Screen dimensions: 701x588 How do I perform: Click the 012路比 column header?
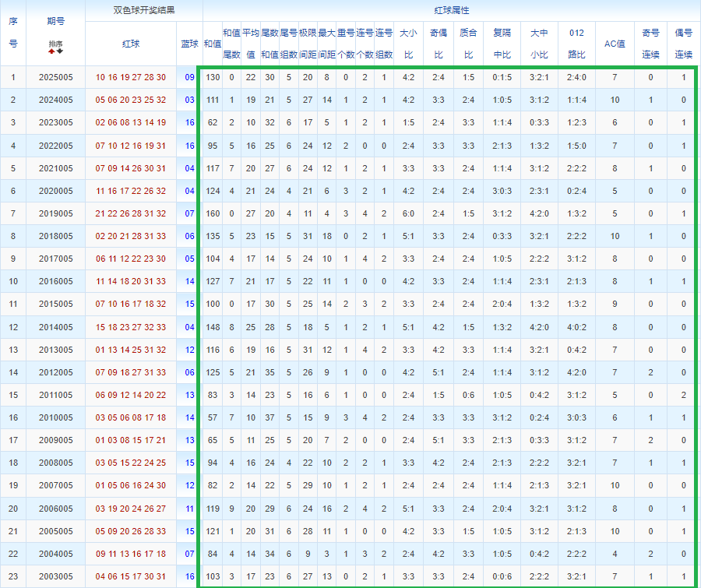(x=576, y=44)
